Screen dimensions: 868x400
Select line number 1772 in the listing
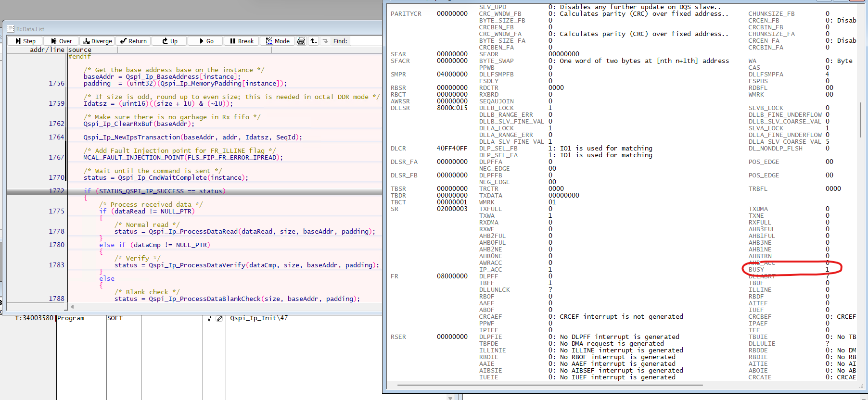(x=56, y=191)
